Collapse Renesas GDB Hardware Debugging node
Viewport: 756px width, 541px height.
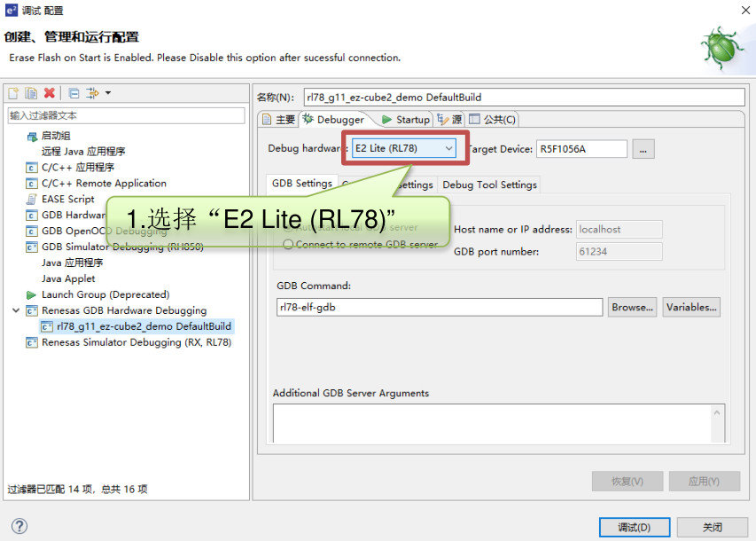16,310
